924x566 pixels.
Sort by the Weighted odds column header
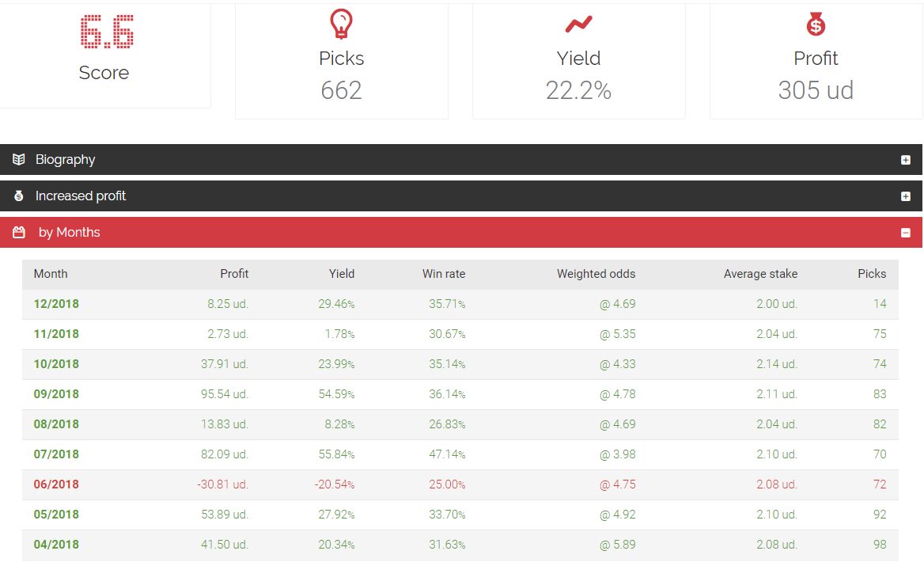[x=596, y=274]
